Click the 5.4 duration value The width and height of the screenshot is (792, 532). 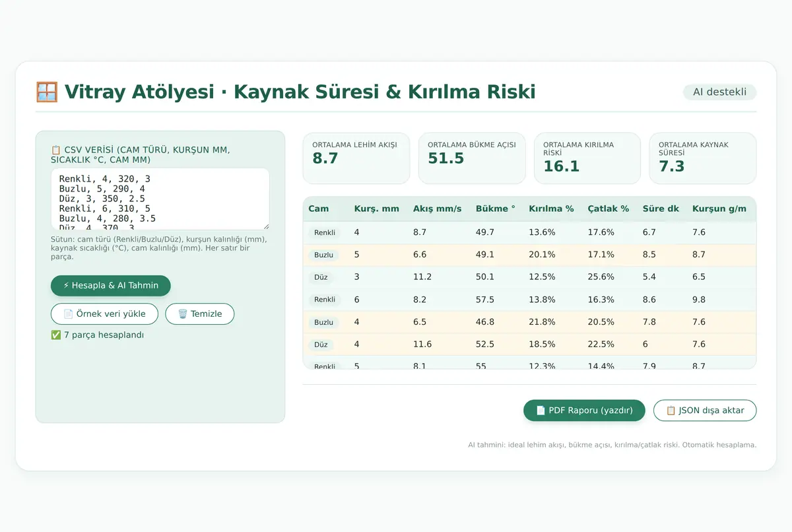click(x=649, y=277)
